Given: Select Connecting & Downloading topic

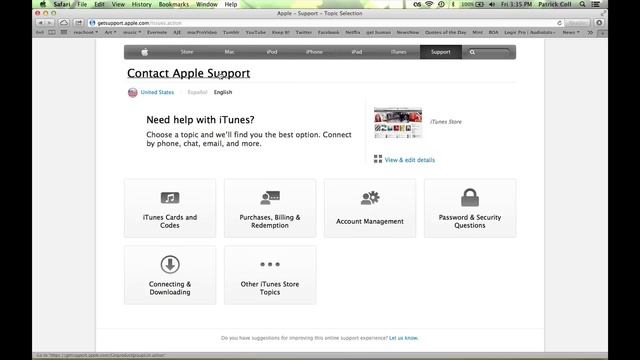Looking at the screenshot, I should 170,275.
